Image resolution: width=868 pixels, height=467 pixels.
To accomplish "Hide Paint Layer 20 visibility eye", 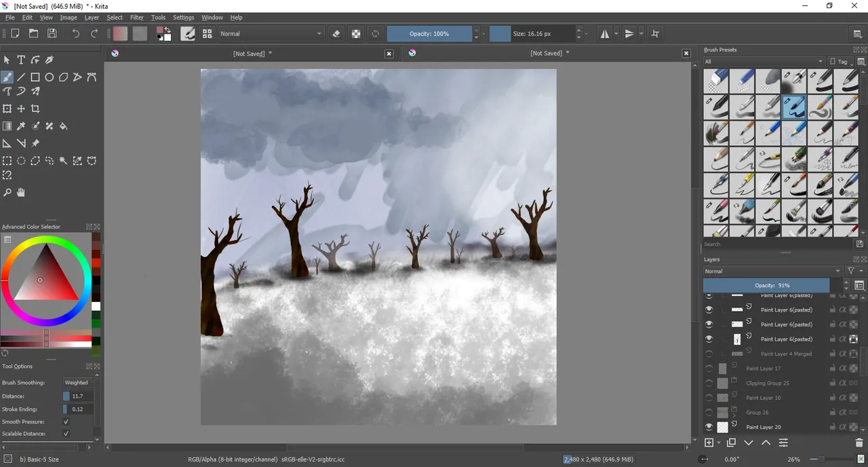I will [x=709, y=427].
